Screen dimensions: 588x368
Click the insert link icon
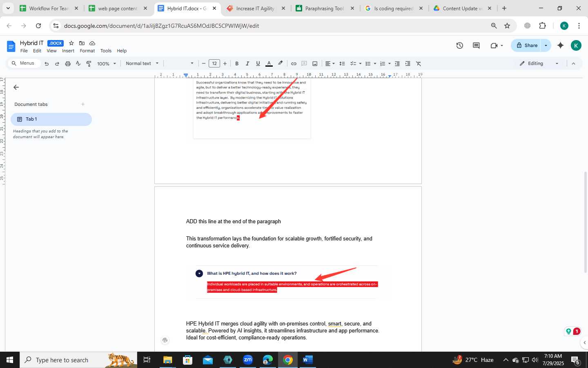294,63
